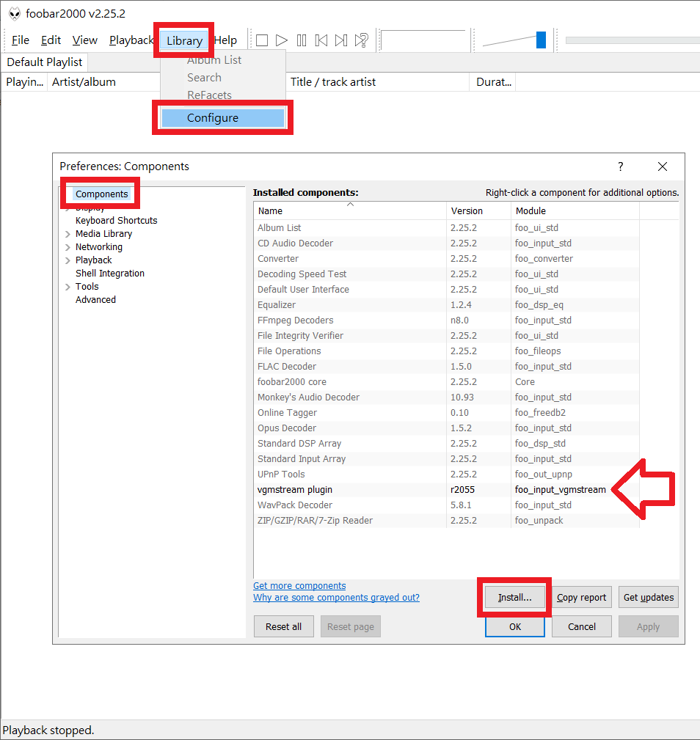700x740 pixels.
Task: Skip to the previous track
Action: point(321,40)
